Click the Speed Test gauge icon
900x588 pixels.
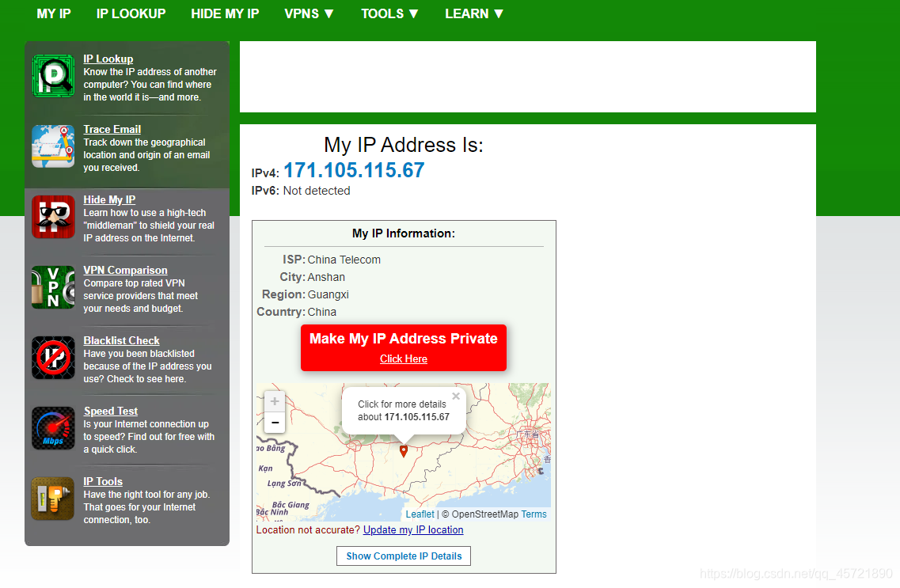point(53,428)
